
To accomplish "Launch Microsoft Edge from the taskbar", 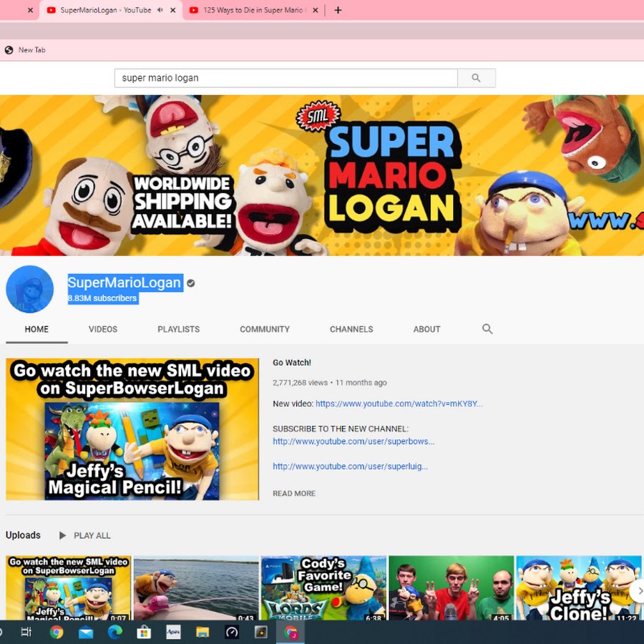I will (115, 632).
